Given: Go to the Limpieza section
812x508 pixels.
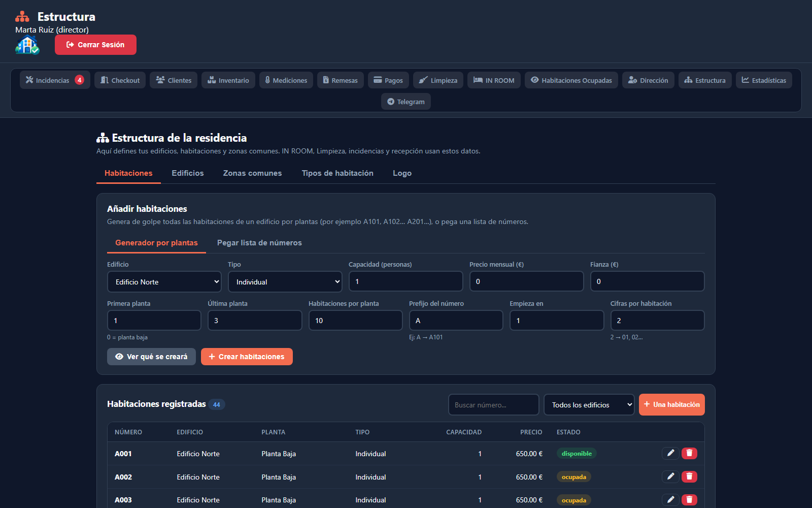Looking at the screenshot, I should [438, 80].
